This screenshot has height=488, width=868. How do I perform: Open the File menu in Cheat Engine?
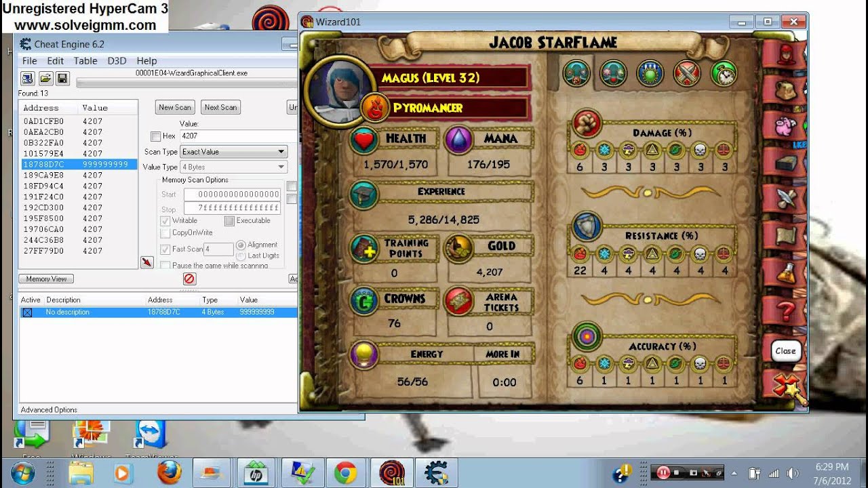30,60
